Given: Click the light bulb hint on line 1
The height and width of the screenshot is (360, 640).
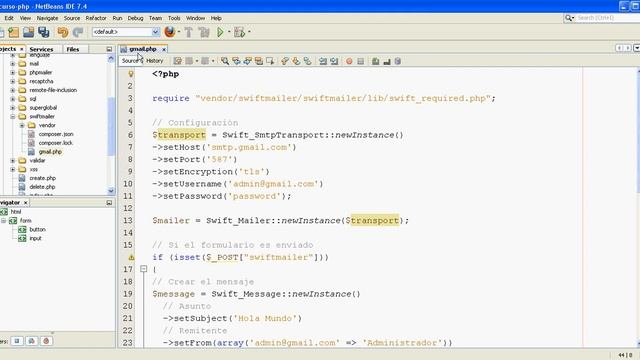Looking at the screenshot, I should pyautogui.click(x=131, y=74).
